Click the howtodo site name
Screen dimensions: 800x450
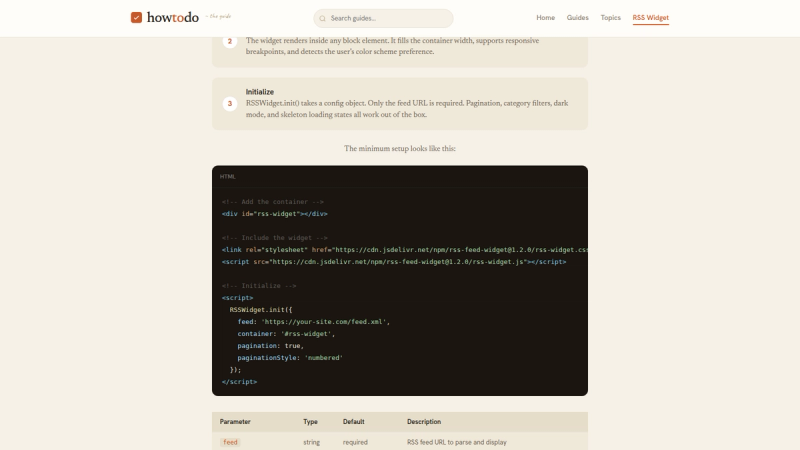[173, 17]
